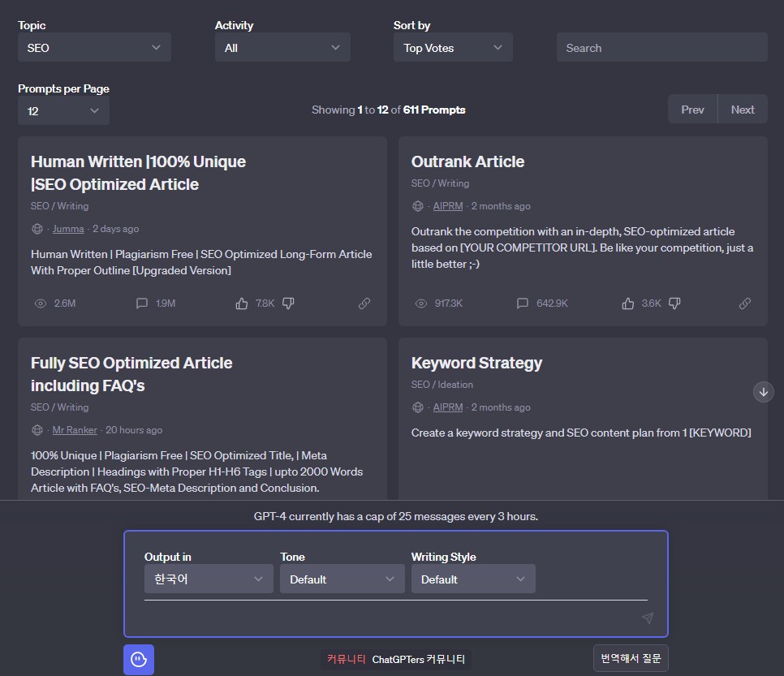Image resolution: width=784 pixels, height=676 pixels.
Task: Click SEO / Writing under Fully SEO Optimized
Action: click(x=59, y=407)
